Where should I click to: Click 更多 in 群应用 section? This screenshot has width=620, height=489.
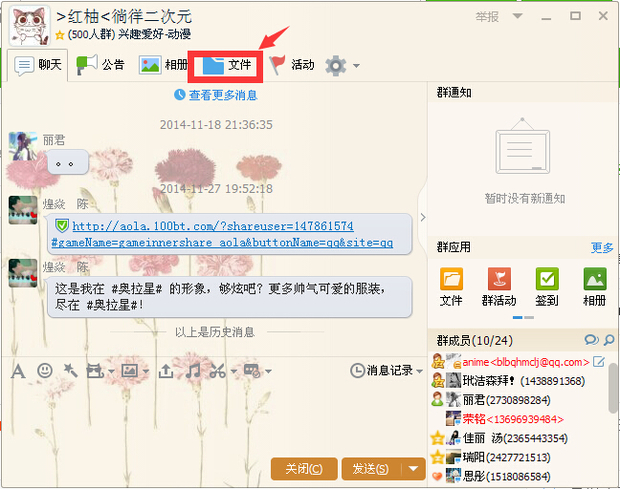tap(602, 247)
